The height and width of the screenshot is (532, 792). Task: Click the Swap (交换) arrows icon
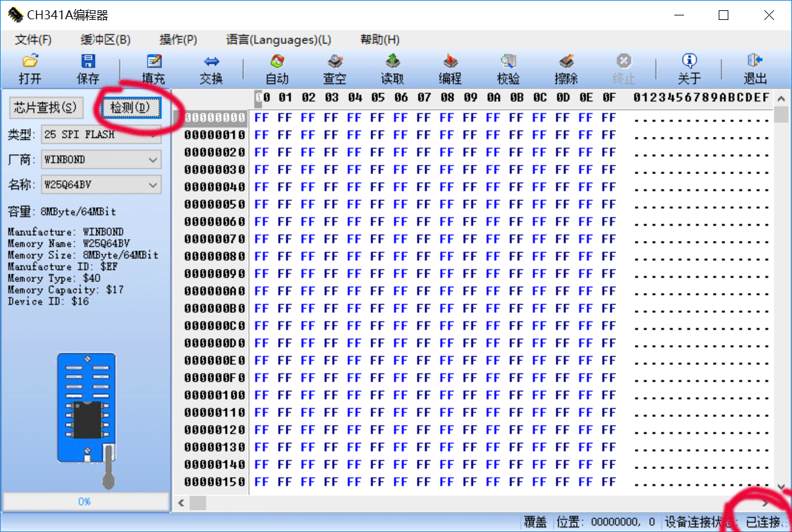212,62
